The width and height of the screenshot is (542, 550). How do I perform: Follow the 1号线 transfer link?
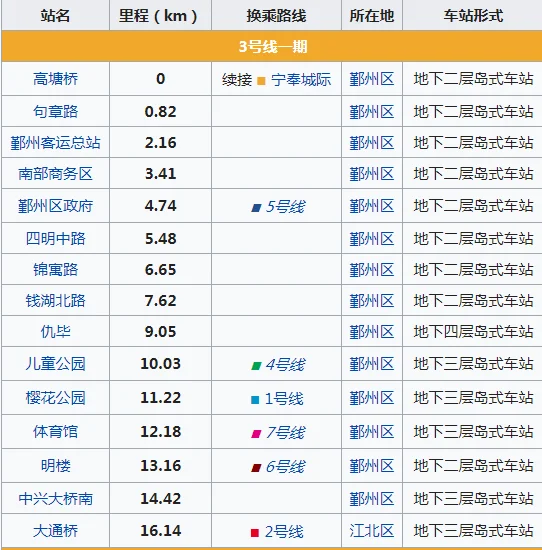pyautogui.click(x=284, y=399)
